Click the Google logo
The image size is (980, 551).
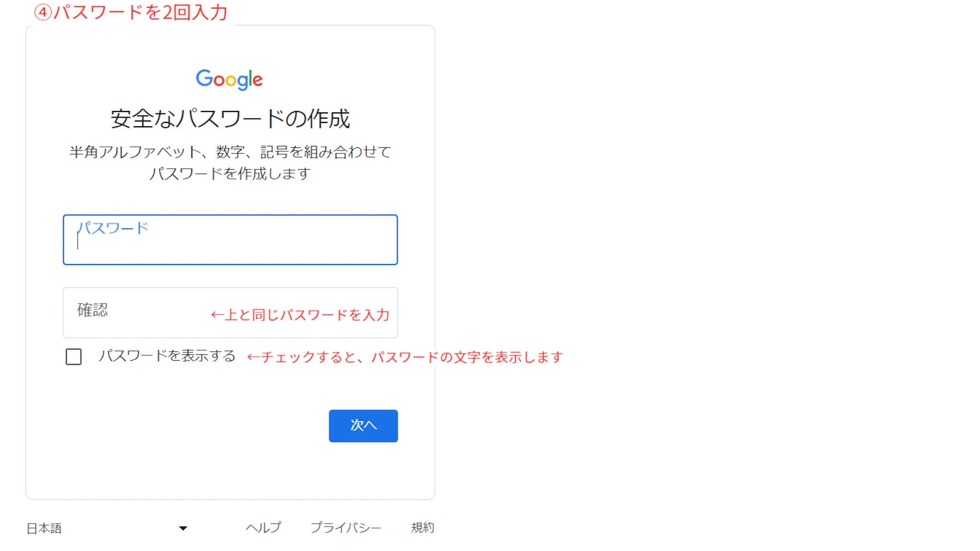coord(229,79)
